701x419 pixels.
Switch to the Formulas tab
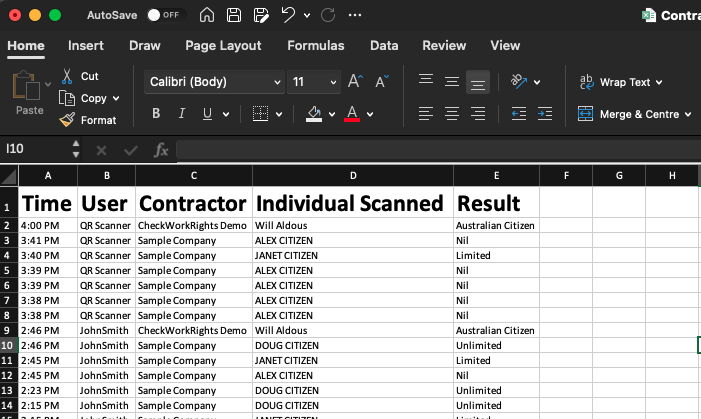click(x=316, y=46)
